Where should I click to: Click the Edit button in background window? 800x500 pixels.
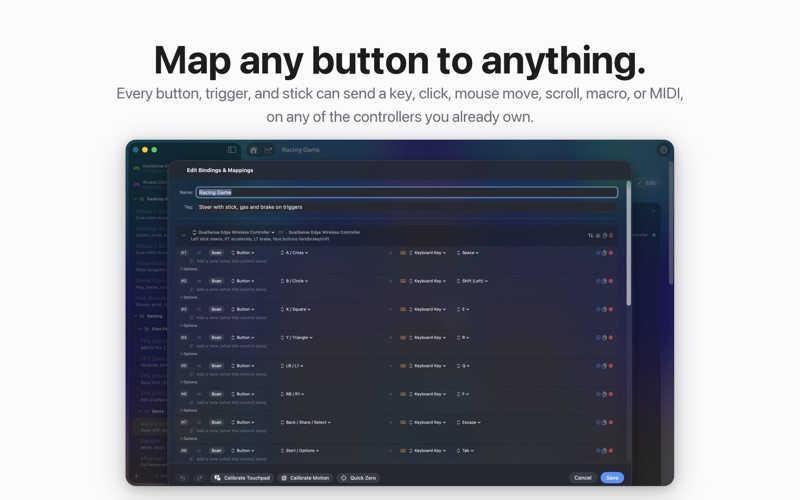646,183
